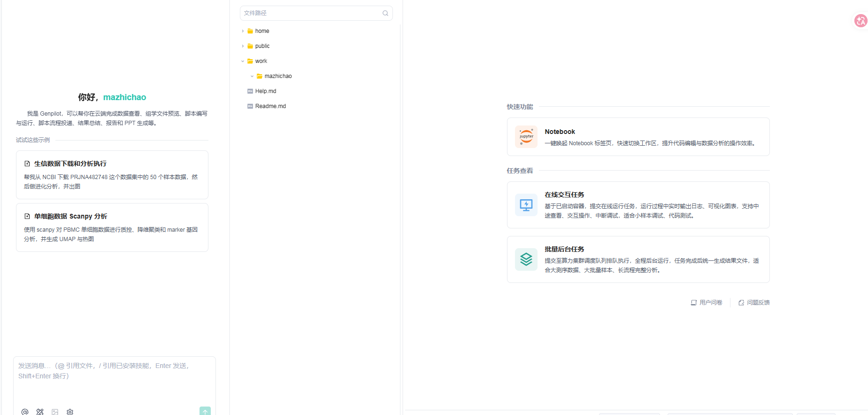Image resolution: width=868 pixels, height=415 pixels.
Task: Click the pink translate icon at top right
Action: coord(861,21)
